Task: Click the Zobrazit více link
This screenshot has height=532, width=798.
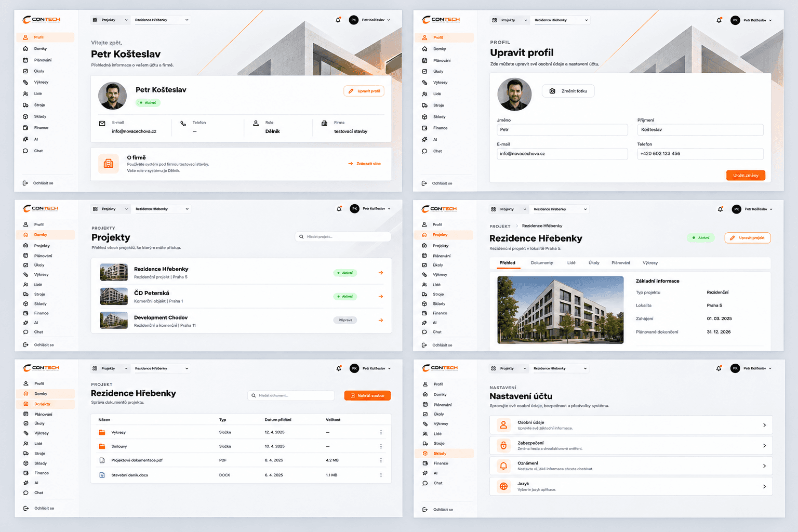Action: pyautogui.click(x=365, y=164)
